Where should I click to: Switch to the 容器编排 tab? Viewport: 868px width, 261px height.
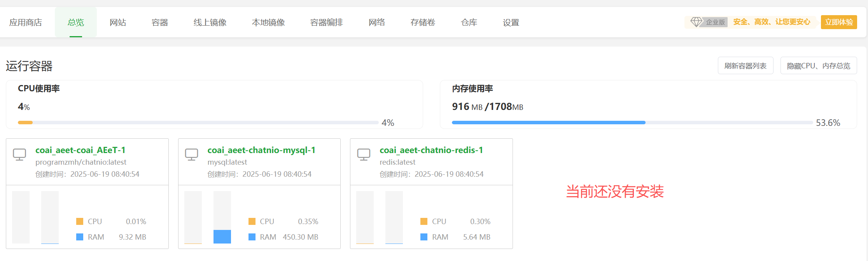point(327,23)
